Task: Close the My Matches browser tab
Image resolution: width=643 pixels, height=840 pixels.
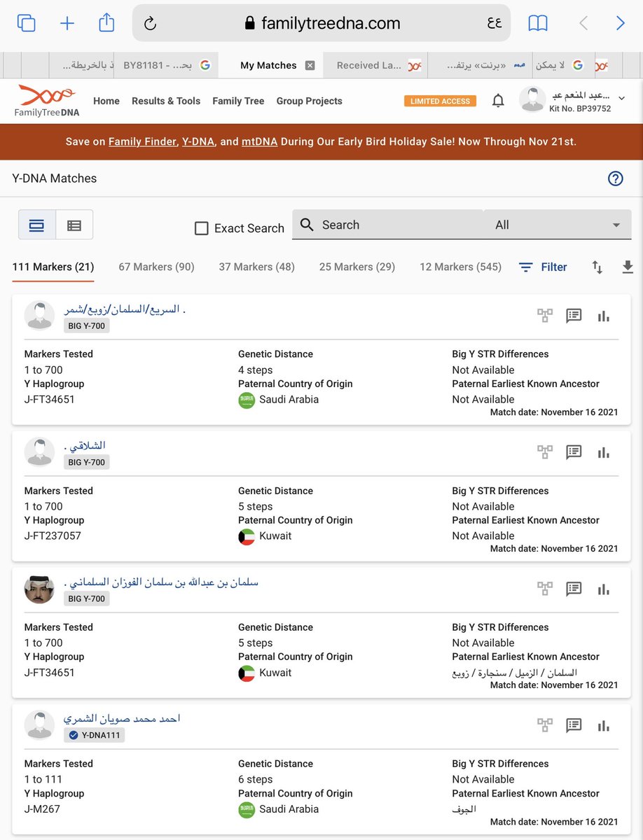Action: 310,66
